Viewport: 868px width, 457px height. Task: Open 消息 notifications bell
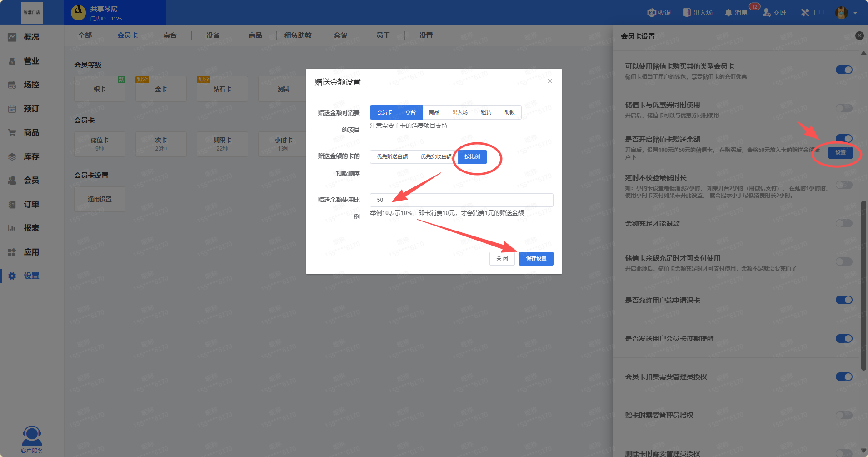point(728,13)
